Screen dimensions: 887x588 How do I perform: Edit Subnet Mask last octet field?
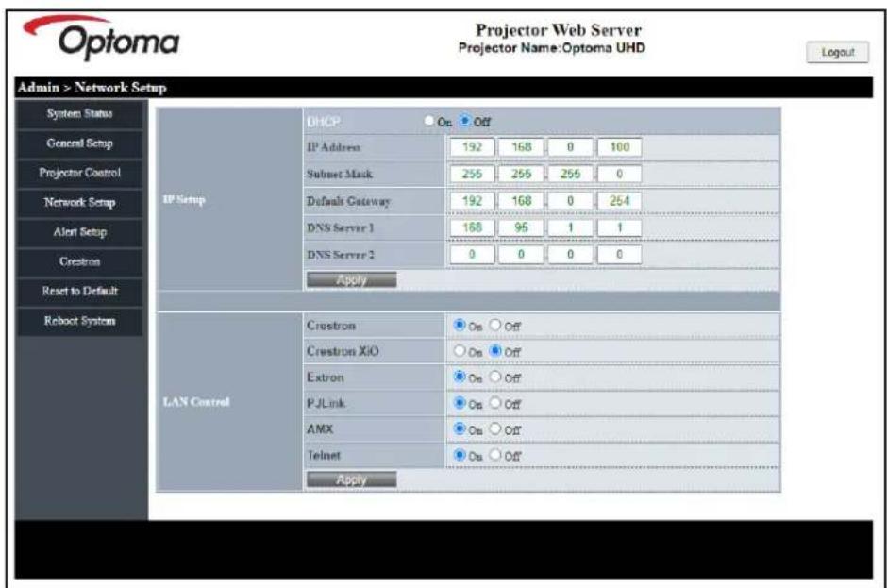point(619,174)
